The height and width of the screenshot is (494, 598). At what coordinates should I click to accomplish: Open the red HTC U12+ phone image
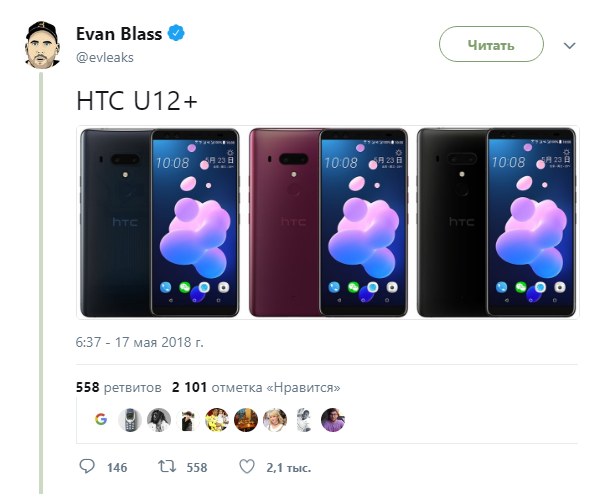click(328, 223)
